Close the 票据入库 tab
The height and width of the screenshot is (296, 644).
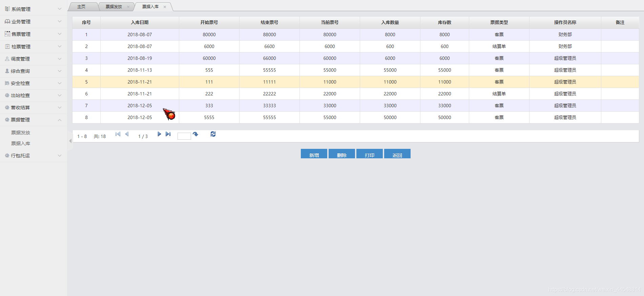(165, 7)
